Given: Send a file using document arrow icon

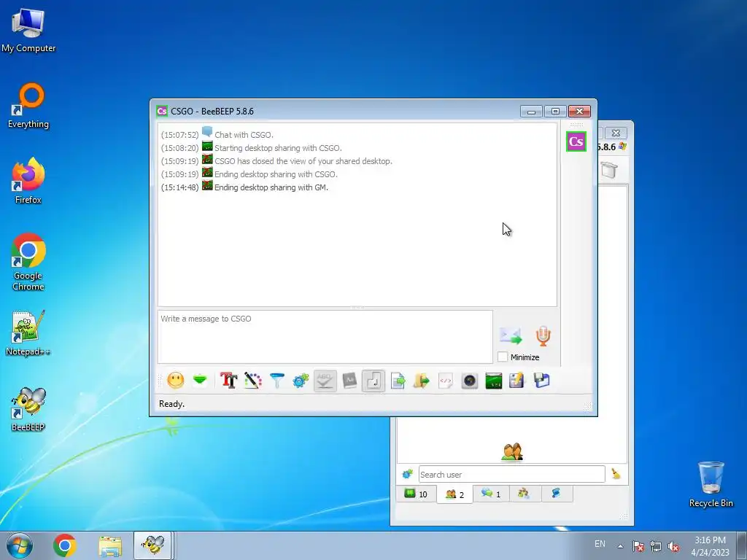Looking at the screenshot, I should pos(398,381).
